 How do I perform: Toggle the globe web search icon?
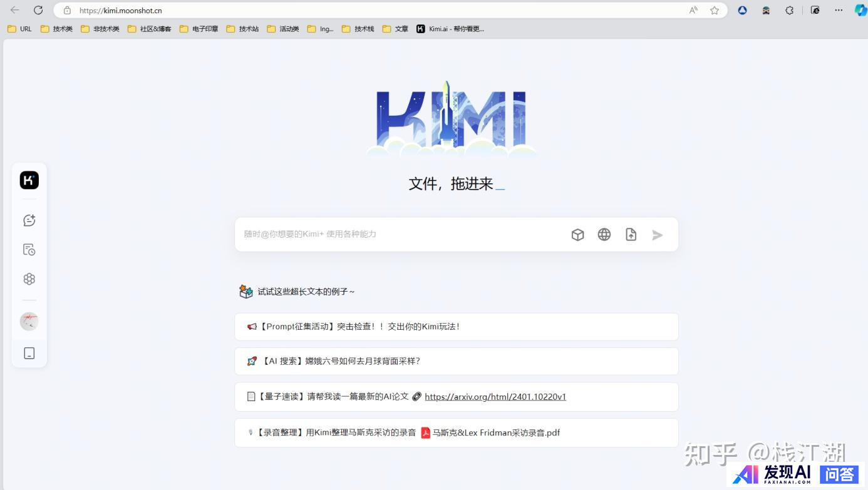click(x=604, y=235)
